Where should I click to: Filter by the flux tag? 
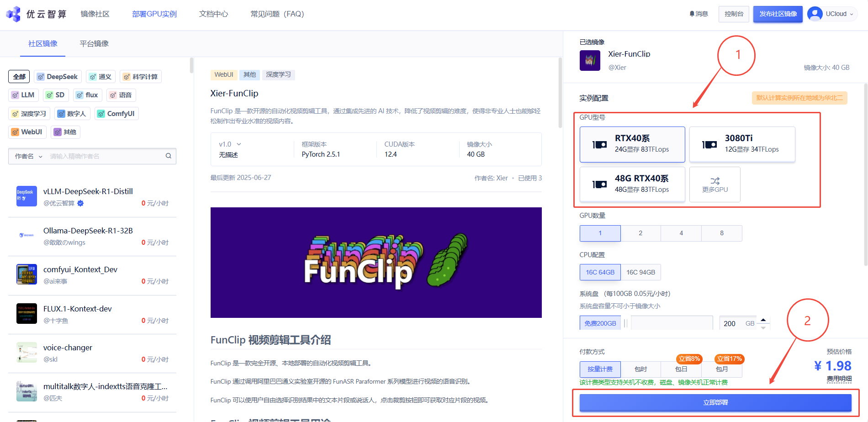[87, 95]
